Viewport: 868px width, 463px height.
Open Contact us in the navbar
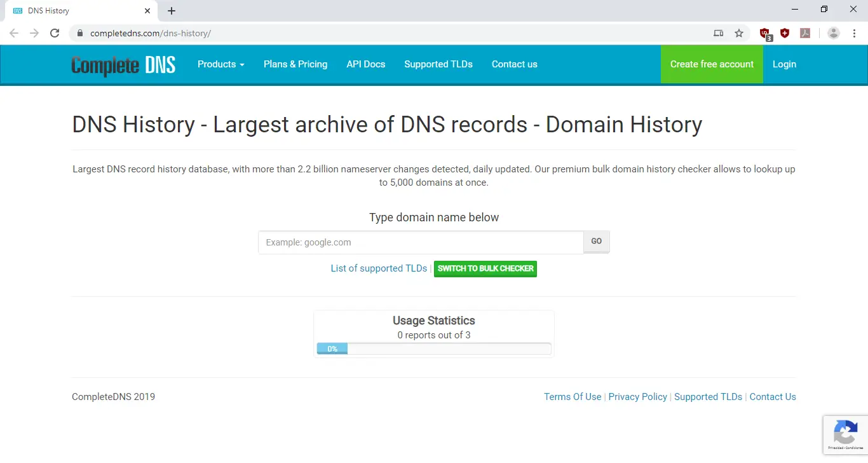coord(515,64)
